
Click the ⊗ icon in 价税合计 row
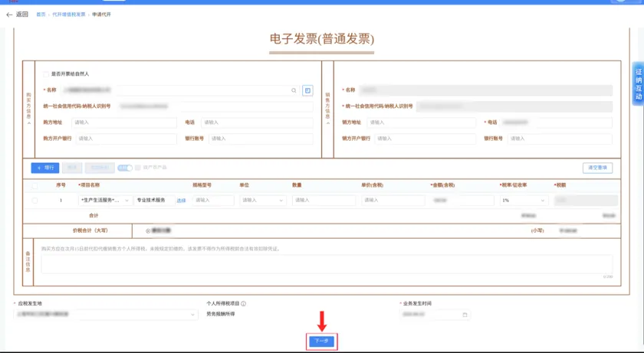[148, 230]
